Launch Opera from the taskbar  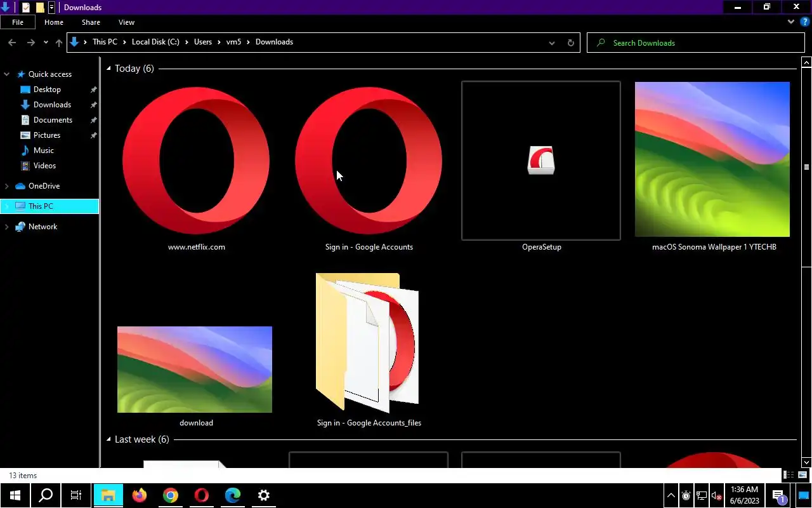tap(202, 495)
